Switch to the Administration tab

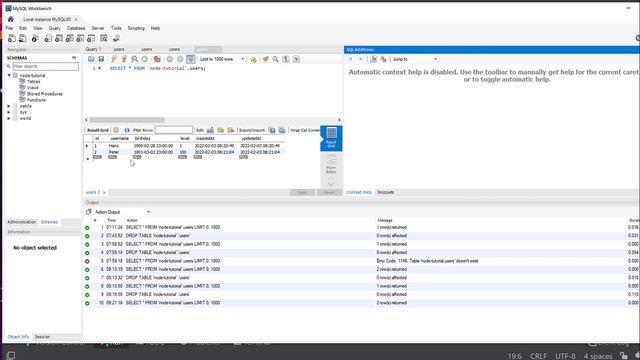pos(22,222)
